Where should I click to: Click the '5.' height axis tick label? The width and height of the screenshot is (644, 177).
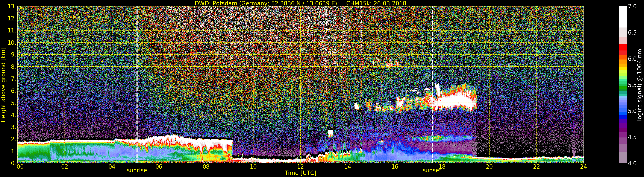14,103
